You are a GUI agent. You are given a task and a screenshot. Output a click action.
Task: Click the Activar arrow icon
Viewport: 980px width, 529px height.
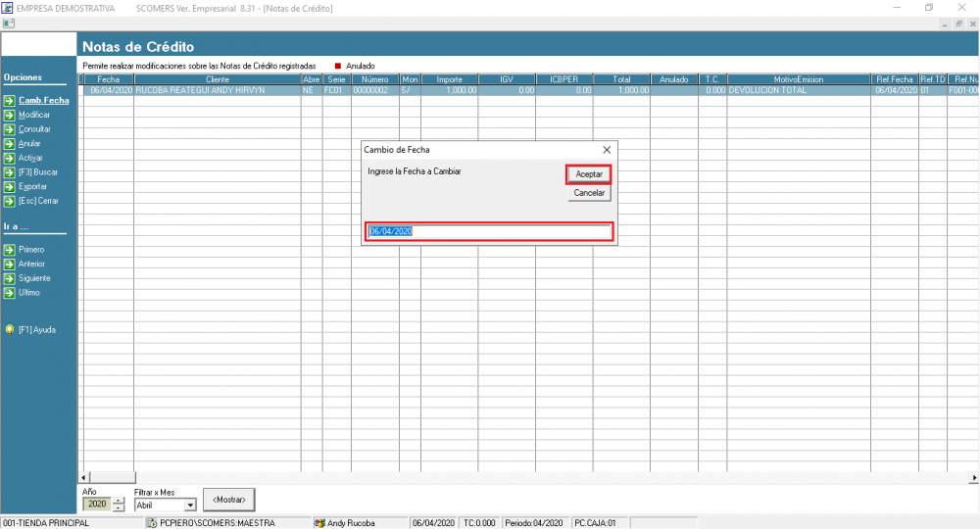(10, 158)
